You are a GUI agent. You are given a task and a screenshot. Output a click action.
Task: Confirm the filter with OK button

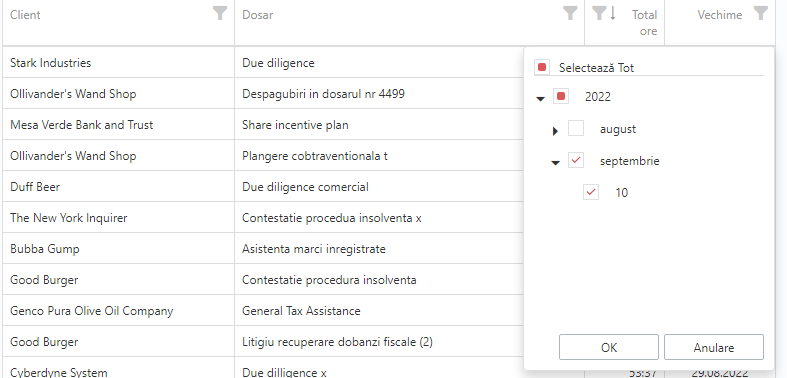pos(609,347)
